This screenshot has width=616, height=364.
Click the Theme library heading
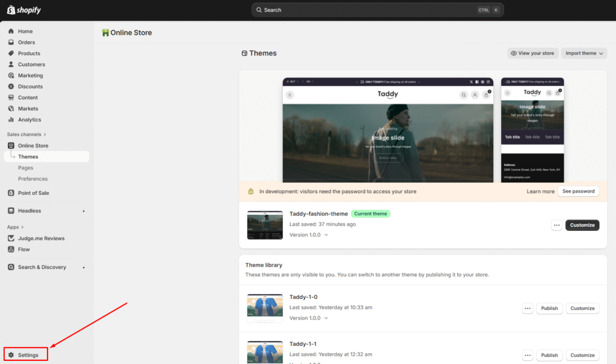[x=263, y=265]
